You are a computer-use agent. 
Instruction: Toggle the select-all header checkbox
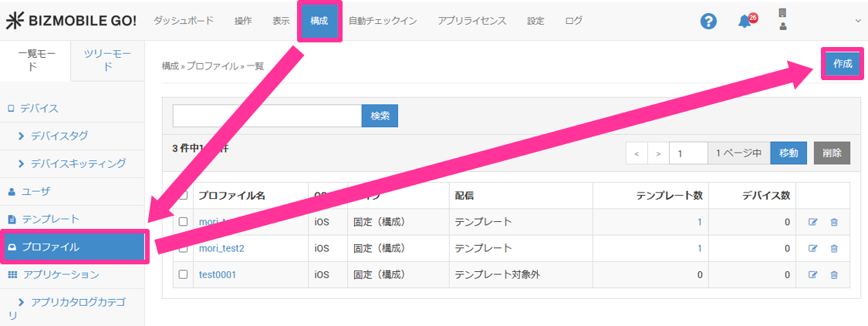183,195
